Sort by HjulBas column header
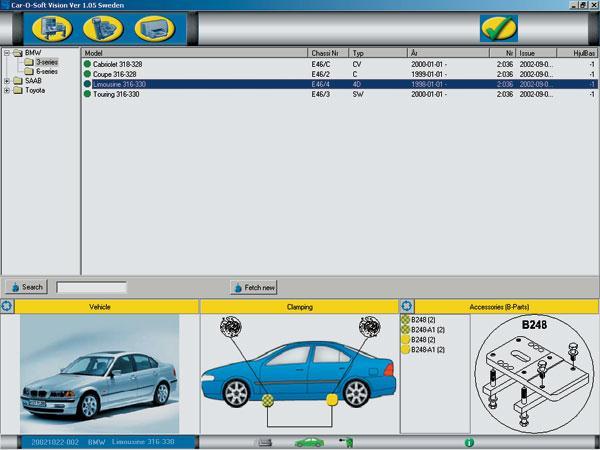Viewport: 600px width, 450px height. 578,53
